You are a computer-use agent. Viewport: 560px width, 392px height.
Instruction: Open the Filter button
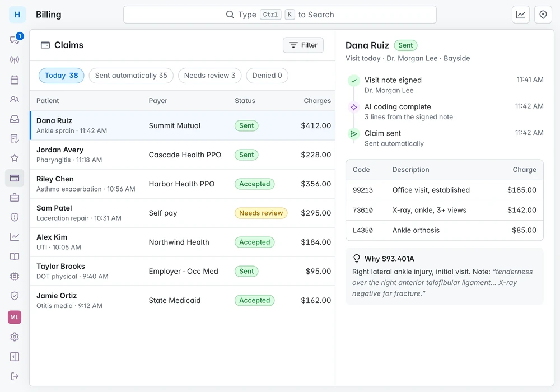click(303, 45)
